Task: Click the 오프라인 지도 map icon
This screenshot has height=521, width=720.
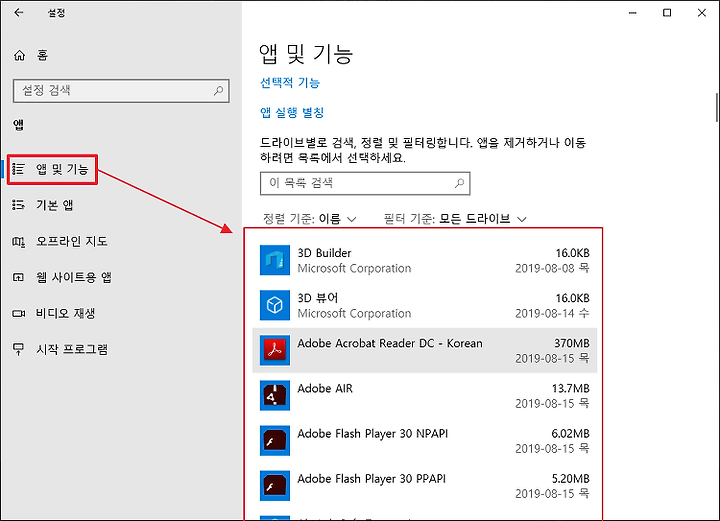Action: (18, 241)
